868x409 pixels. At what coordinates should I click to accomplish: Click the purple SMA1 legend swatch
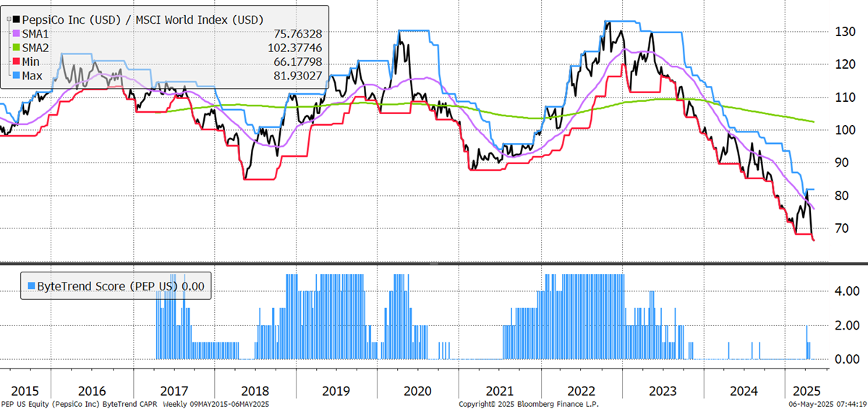click(17, 33)
